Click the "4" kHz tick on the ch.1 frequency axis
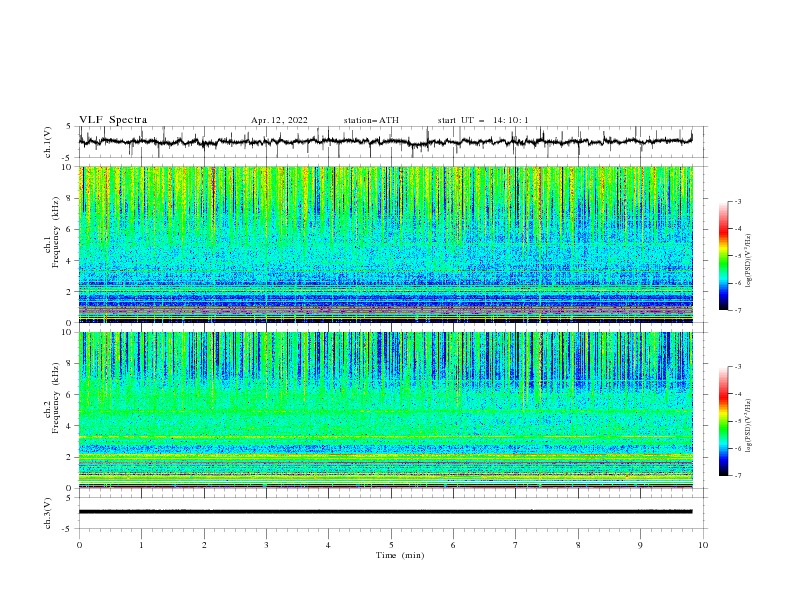This screenshot has width=792, height=612. (70, 261)
